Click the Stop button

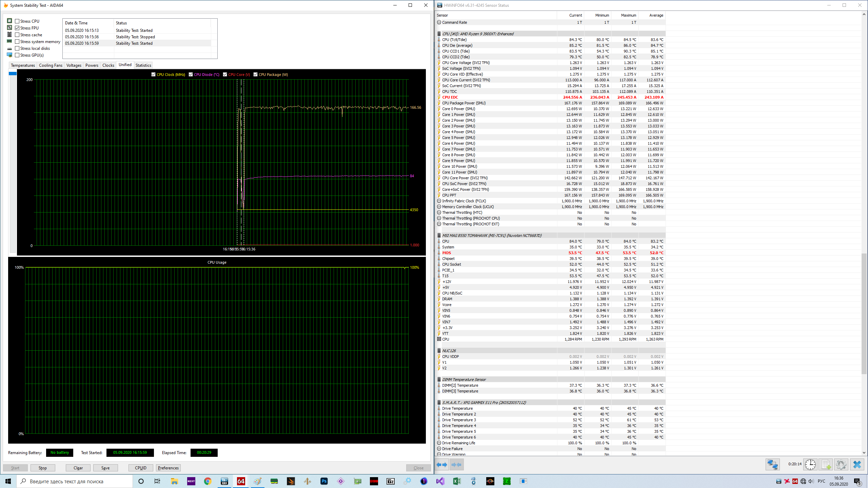[43, 468]
